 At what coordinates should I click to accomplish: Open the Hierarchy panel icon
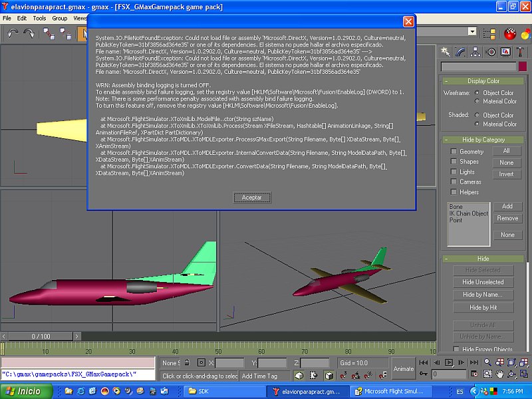click(x=477, y=51)
